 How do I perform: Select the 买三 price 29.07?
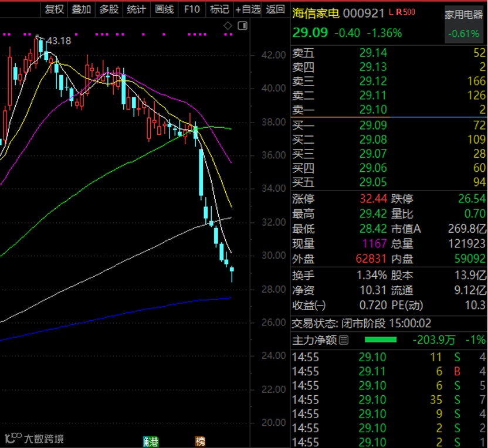[x=373, y=154]
